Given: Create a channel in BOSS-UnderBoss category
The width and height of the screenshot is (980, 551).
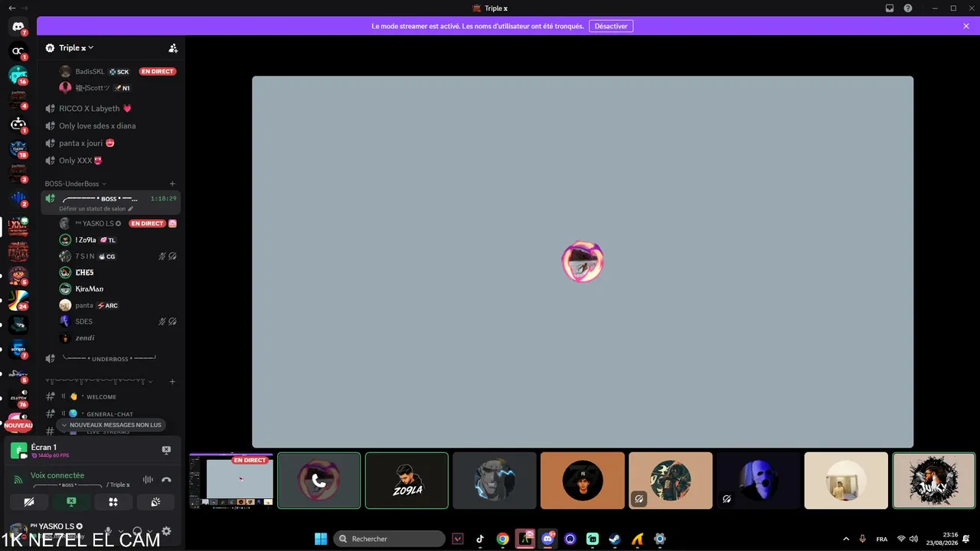Looking at the screenshot, I should [172, 184].
